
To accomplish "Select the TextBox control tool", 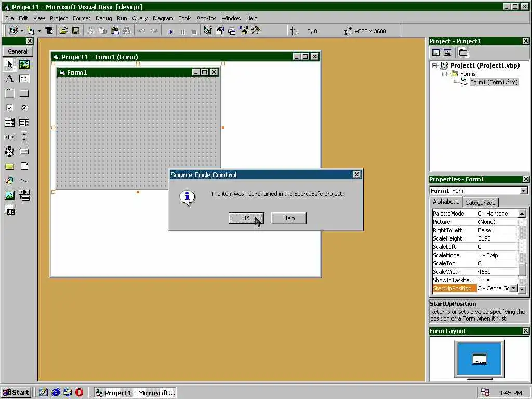I will point(24,79).
